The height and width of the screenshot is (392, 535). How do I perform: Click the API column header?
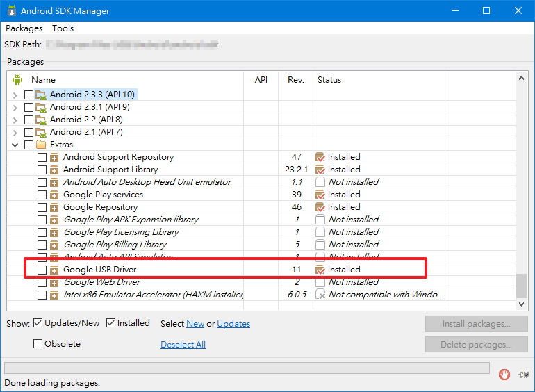261,80
